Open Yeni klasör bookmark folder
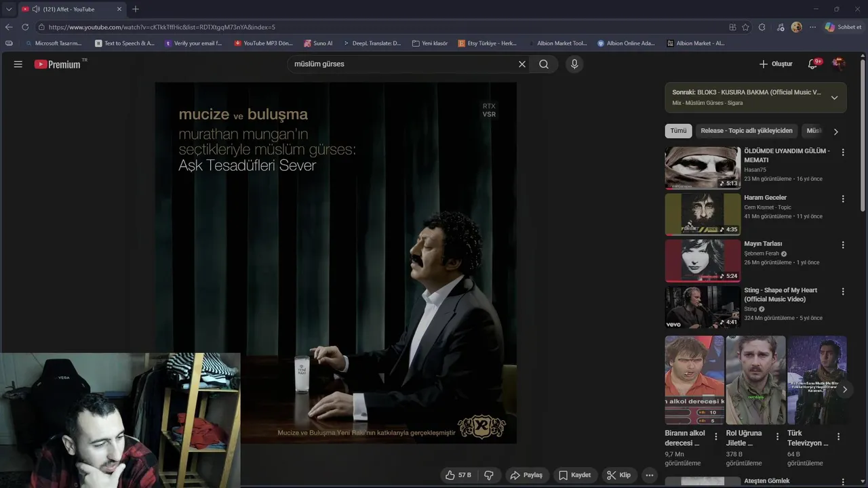The height and width of the screenshot is (488, 868). [430, 43]
